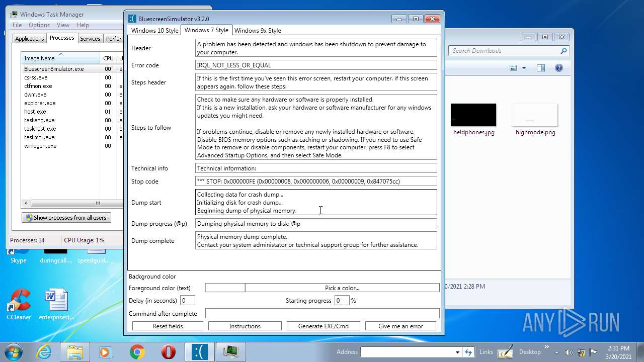Screen dimensions: 644x362
Task: Click Pick a color button
Action: pyautogui.click(x=342, y=288)
